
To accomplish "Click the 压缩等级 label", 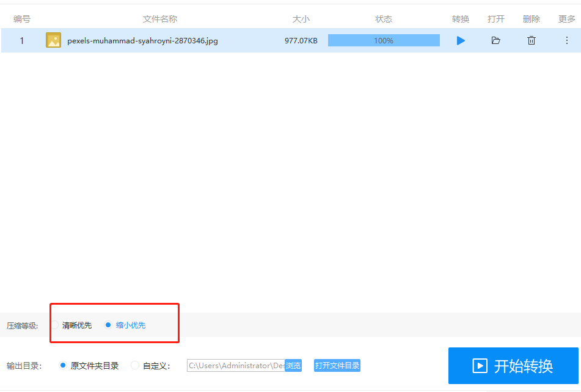I will [22, 325].
